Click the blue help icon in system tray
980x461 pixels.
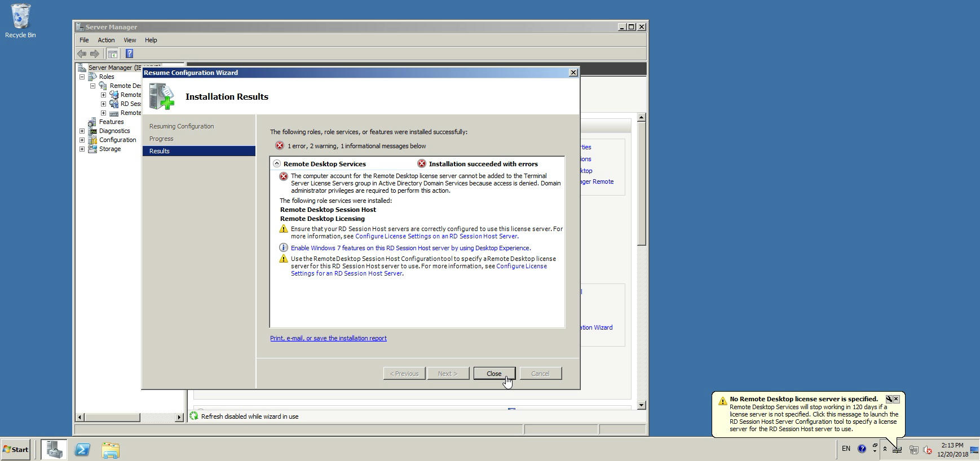(862, 449)
